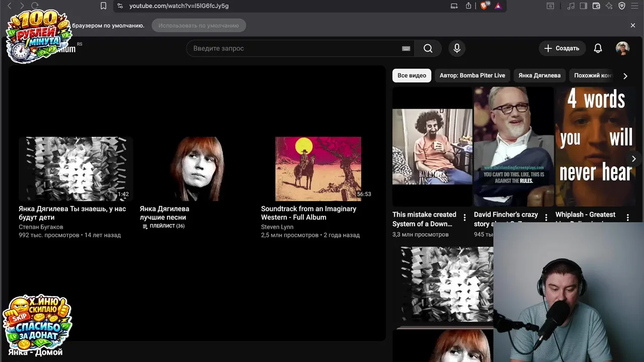Click the 'Янка Дягилева лучшие песни' title

(x=165, y=213)
